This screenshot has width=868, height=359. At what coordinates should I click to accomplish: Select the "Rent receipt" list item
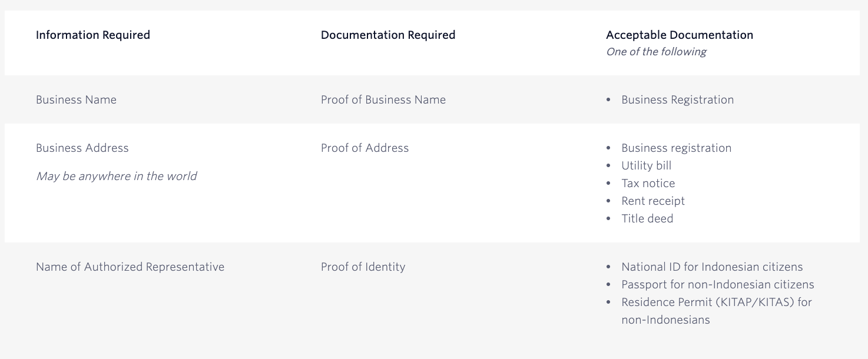click(x=653, y=201)
